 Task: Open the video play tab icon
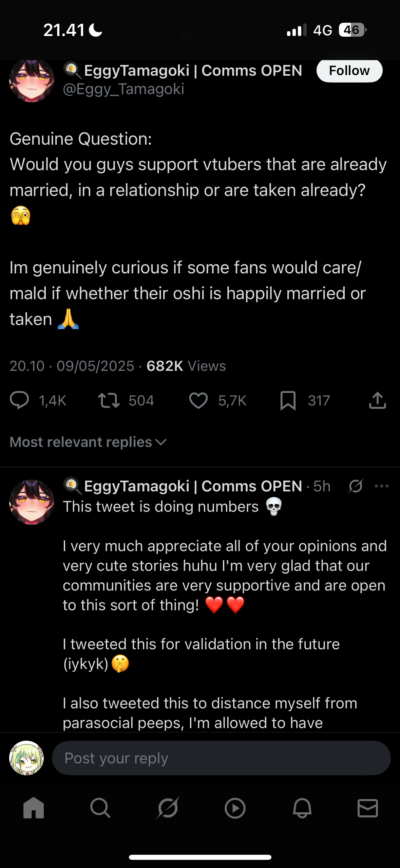(x=235, y=808)
